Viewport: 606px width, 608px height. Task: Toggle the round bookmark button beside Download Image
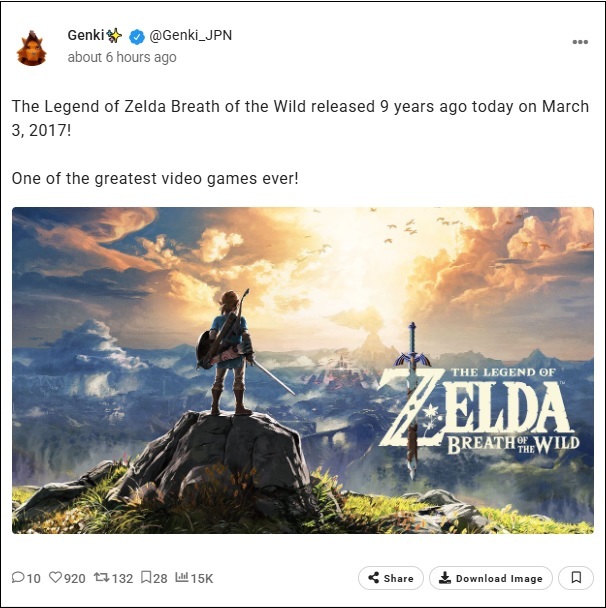point(576,578)
